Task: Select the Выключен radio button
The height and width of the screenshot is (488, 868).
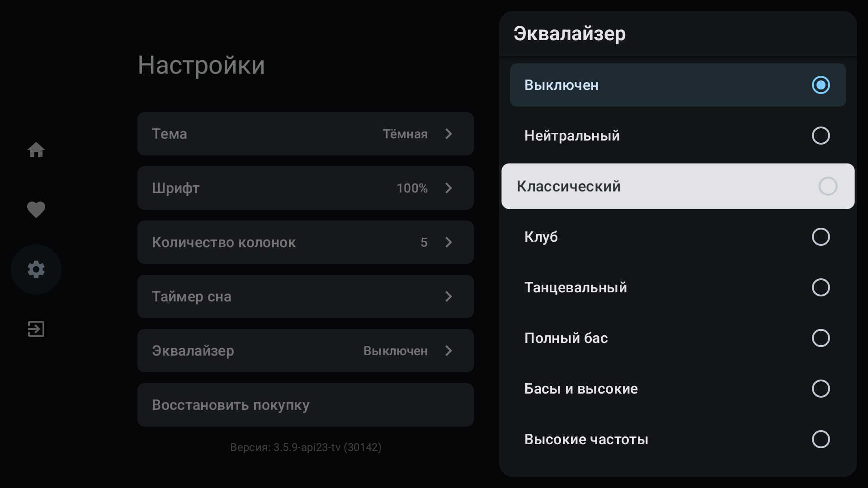Action: click(821, 85)
